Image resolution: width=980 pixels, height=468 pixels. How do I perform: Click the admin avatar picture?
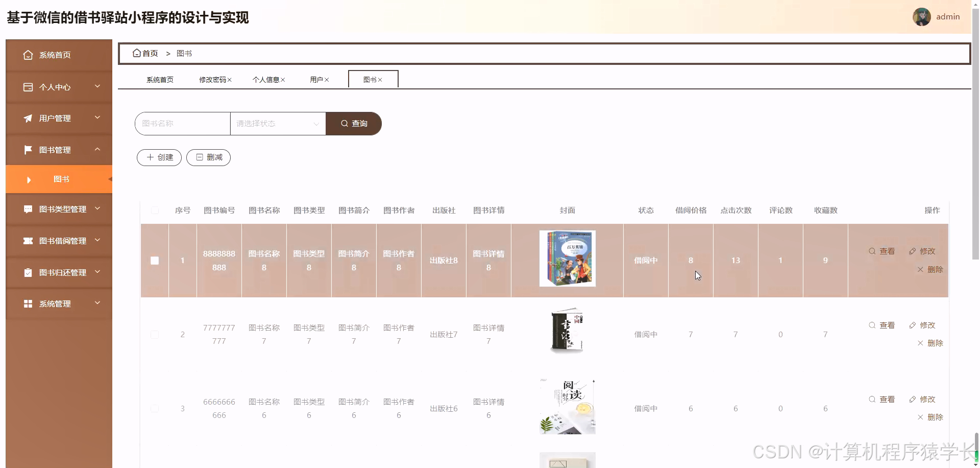pos(922,17)
